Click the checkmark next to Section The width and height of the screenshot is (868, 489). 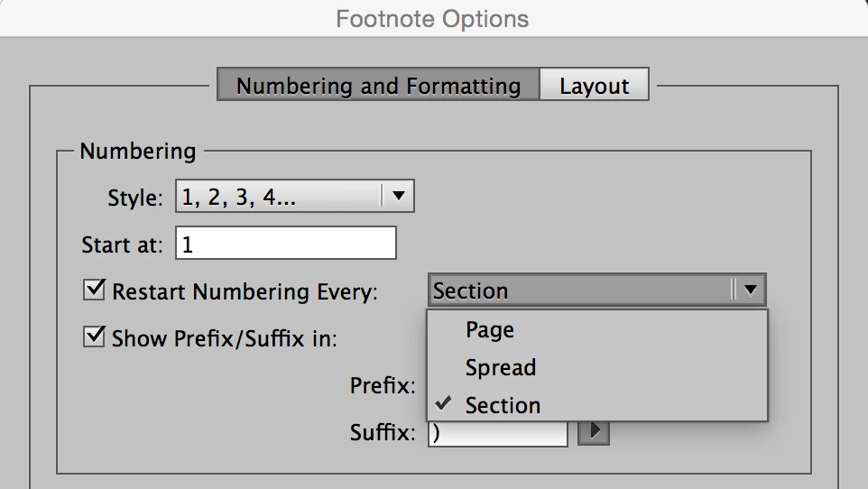[443, 403]
